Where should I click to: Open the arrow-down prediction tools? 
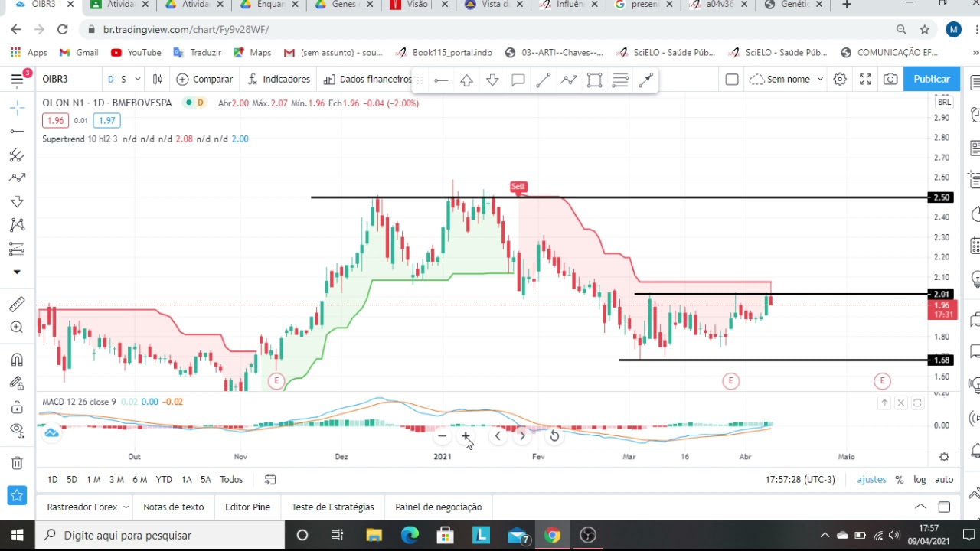pos(17,201)
